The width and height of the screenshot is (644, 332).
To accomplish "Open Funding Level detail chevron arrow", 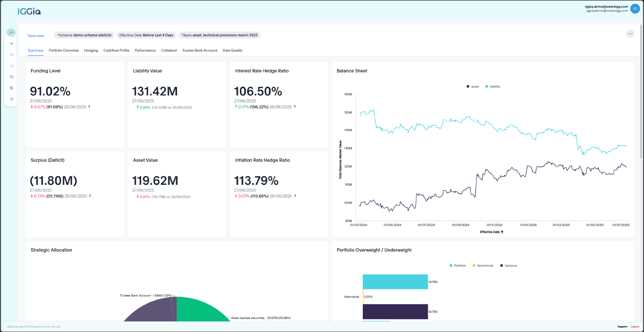I will click(x=89, y=106).
